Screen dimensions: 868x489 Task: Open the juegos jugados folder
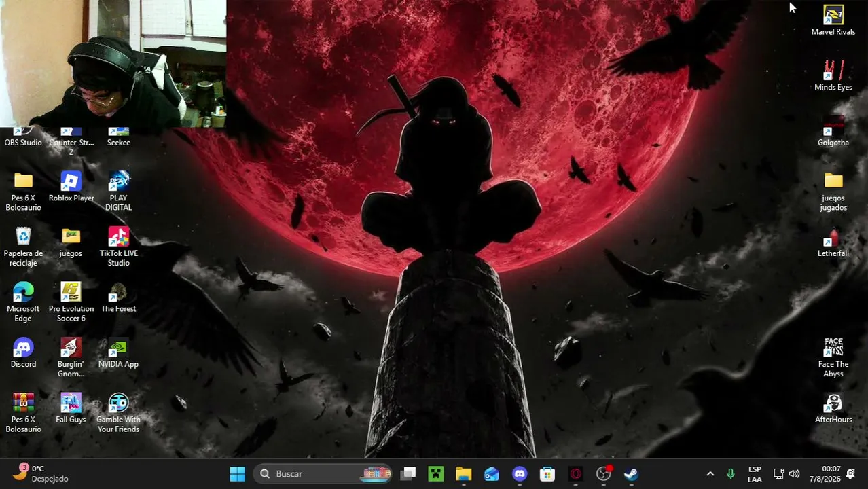tap(833, 192)
